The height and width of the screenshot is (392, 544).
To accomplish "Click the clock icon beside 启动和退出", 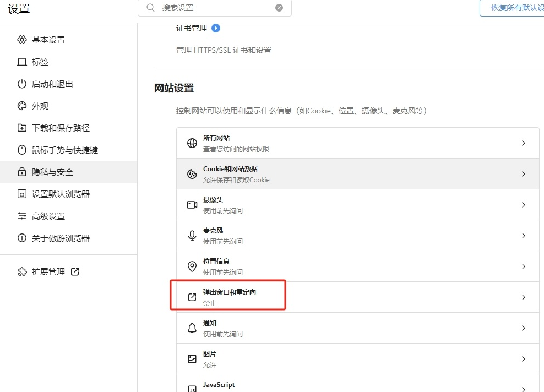I will point(22,84).
